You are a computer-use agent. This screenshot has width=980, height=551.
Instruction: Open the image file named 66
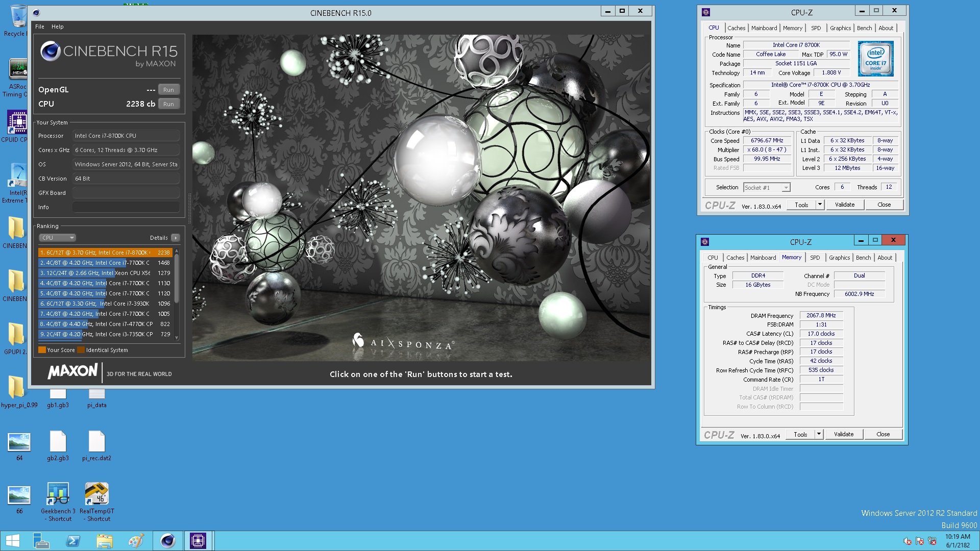(x=19, y=499)
